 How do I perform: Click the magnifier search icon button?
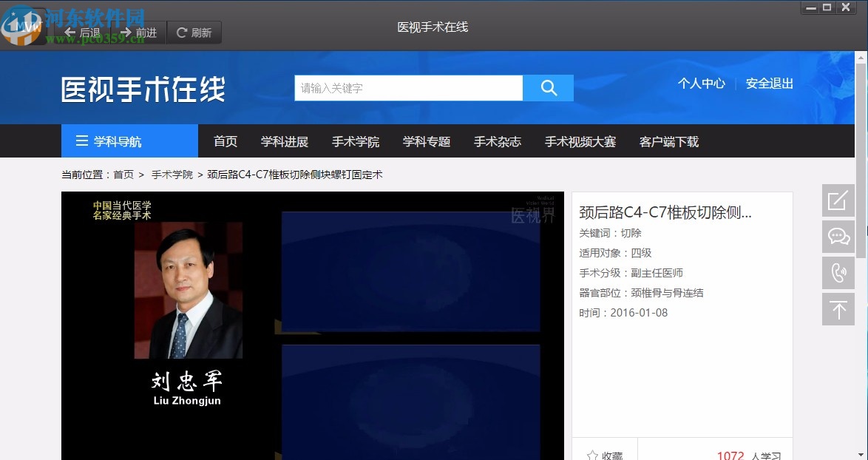click(548, 88)
